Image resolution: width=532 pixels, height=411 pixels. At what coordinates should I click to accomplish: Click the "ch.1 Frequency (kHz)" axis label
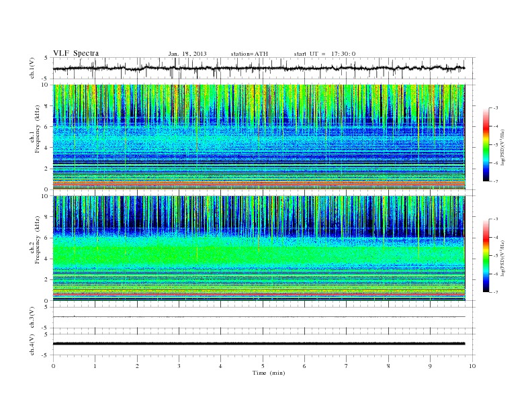coord(35,129)
